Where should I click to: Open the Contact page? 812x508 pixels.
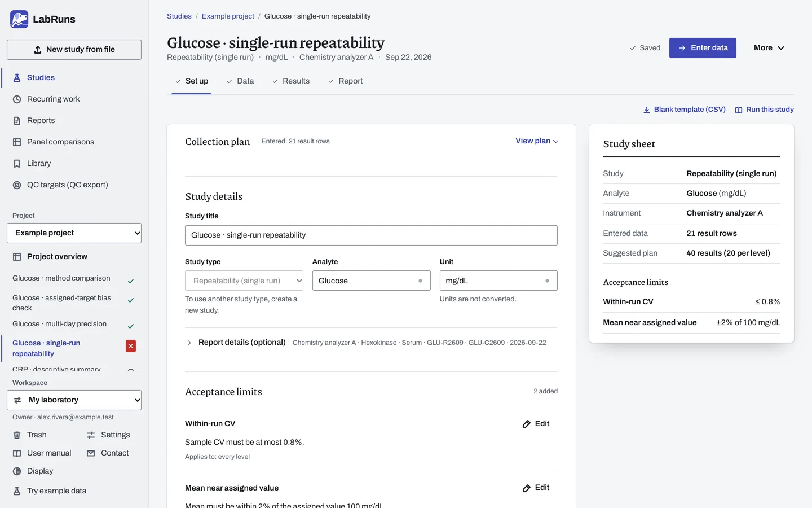click(108, 453)
